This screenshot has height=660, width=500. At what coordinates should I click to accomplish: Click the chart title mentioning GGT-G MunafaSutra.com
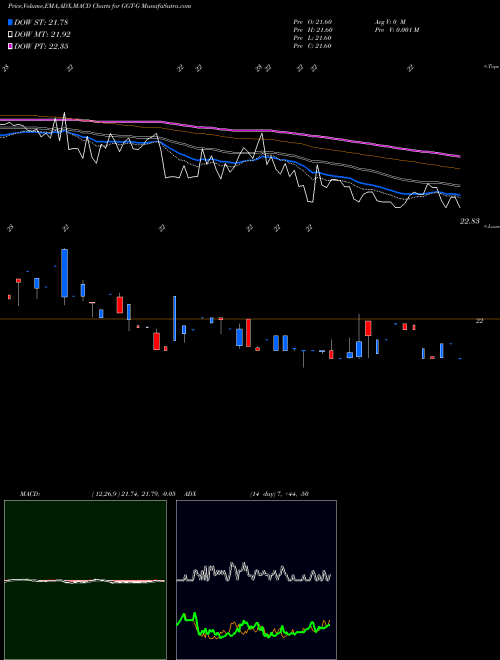tap(99, 6)
